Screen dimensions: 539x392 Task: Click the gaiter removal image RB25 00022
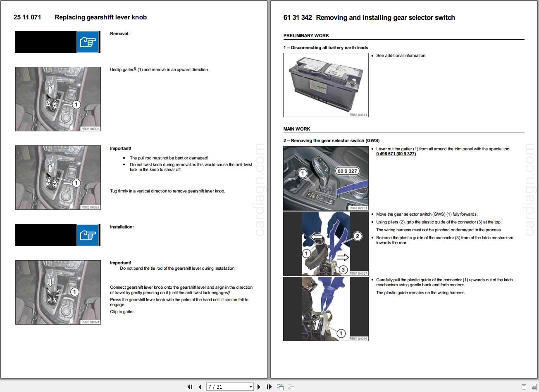(x=58, y=99)
